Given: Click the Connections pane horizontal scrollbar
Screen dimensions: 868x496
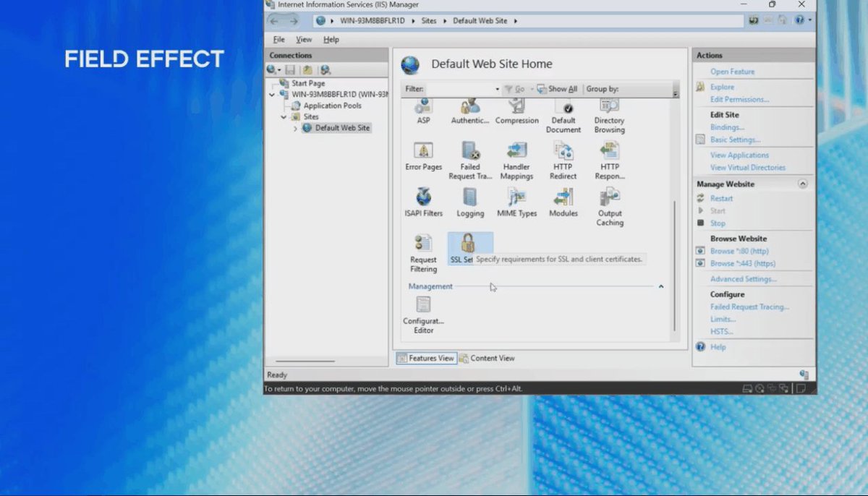Looking at the screenshot, I should [x=305, y=361].
